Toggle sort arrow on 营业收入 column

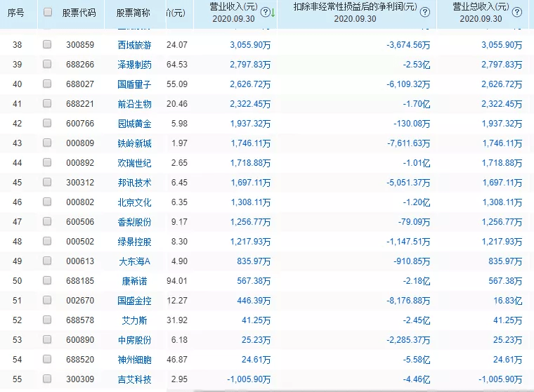pos(273,13)
